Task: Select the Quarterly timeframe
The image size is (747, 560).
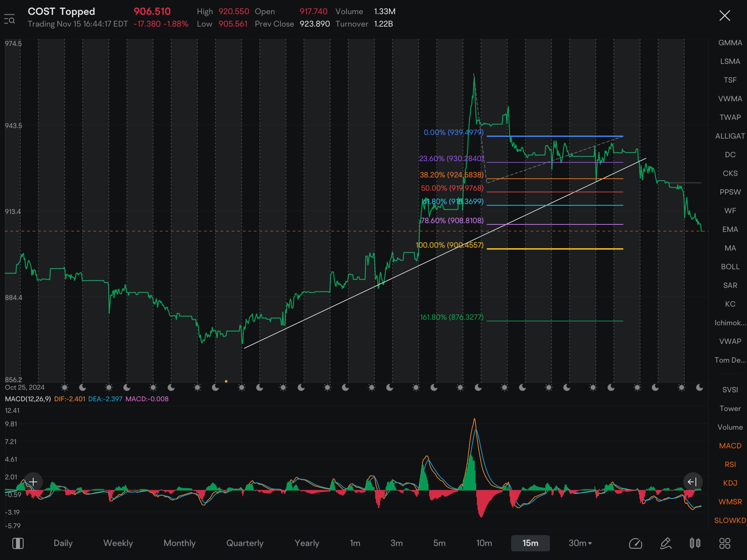Action: click(x=245, y=543)
